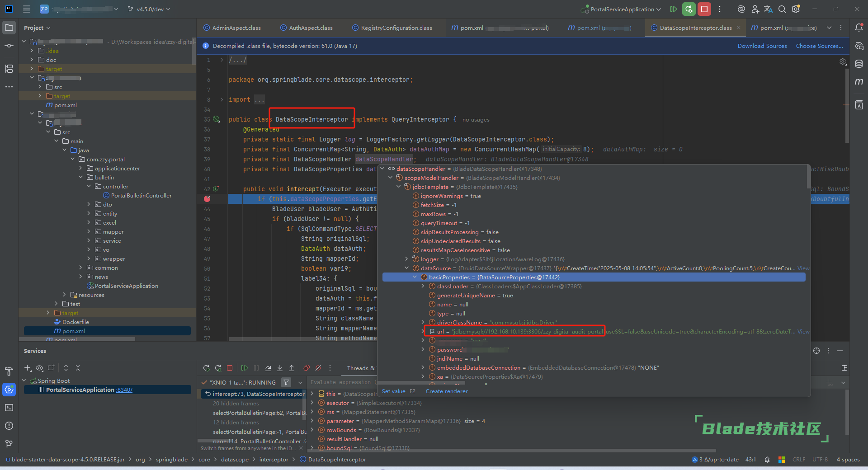Stop PortalServiceApplication from the top toolbar

click(x=704, y=9)
